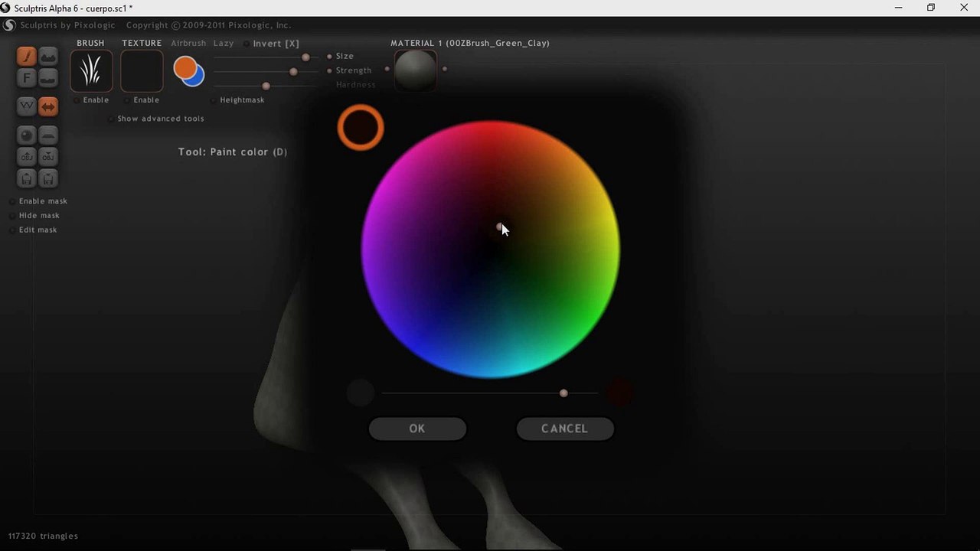
Task: Click the Strength slider handle
Action: point(293,71)
